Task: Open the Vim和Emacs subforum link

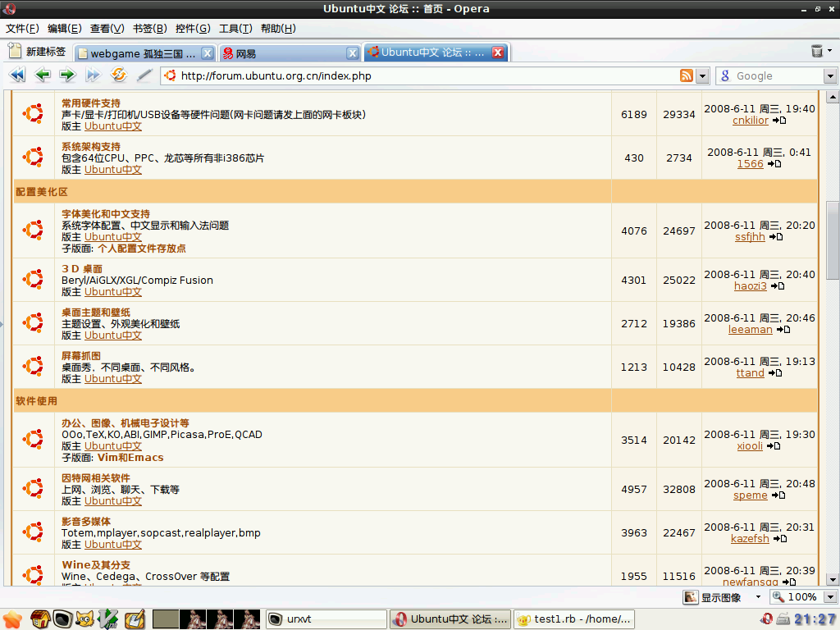Action: (x=130, y=458)
